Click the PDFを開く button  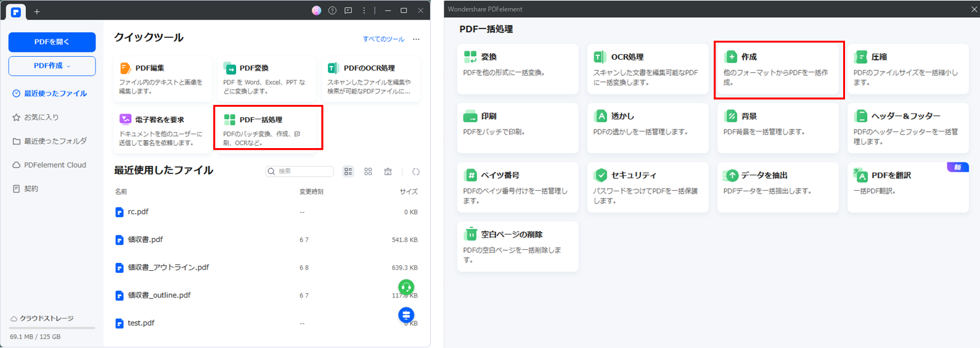coord(52,42)
